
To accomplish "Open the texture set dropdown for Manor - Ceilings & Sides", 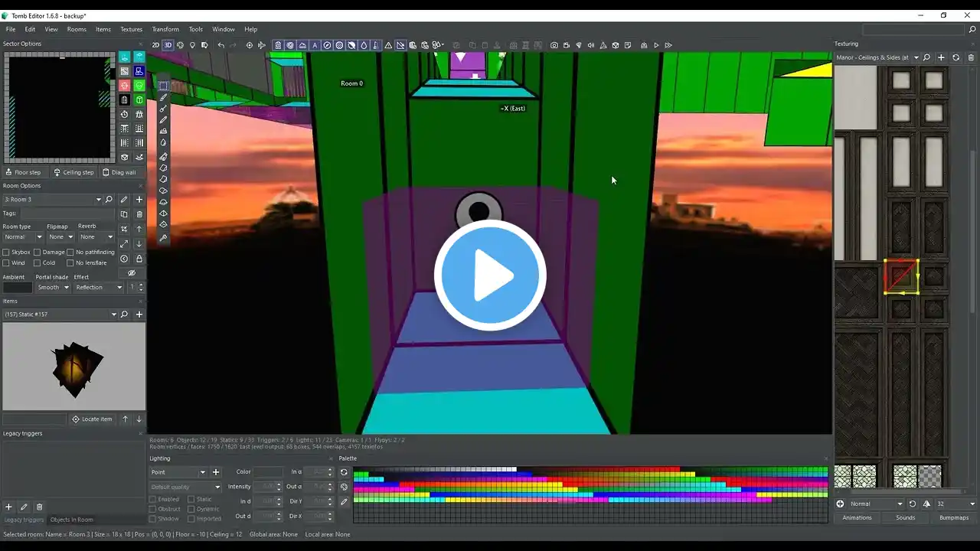I will coord(877,57).
